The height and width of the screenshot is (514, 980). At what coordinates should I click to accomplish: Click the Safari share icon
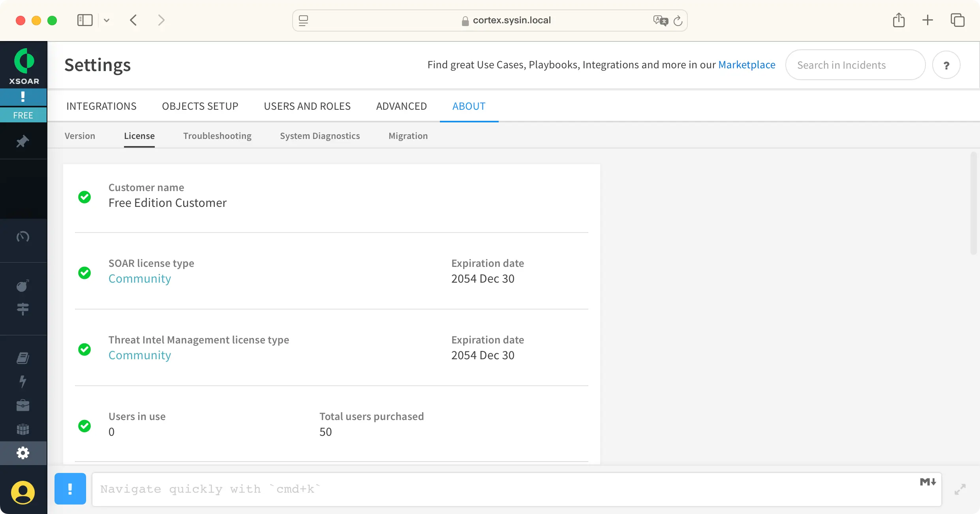point(899,20)
